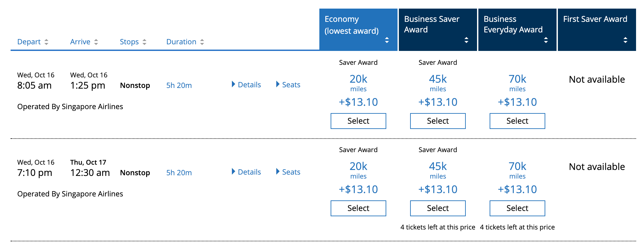The width and height of the screenshot is (644, 248).
Task: Select 70k Business Everyday on 7:10 pm flight
Action: click(x=517, y=208)
